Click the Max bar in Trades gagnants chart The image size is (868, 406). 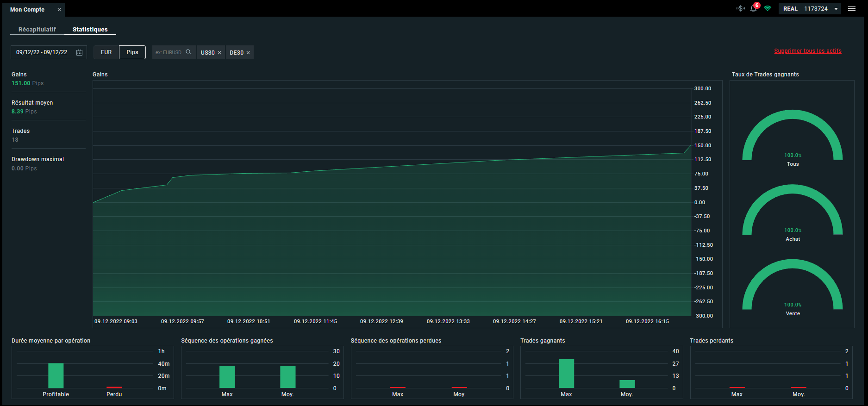click(x=566, y=374)
